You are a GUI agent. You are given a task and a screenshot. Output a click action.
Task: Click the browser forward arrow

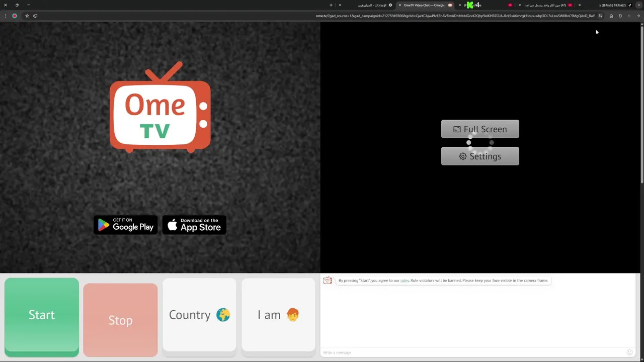tap(629, 16)
